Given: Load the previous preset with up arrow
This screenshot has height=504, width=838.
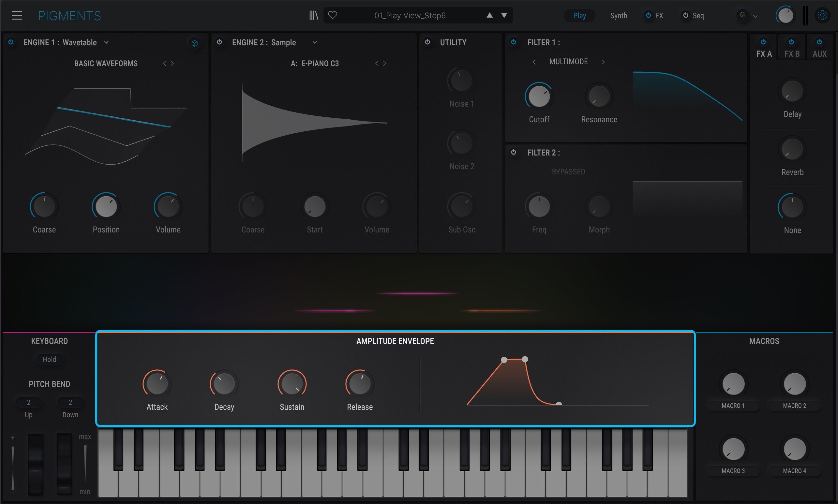Looking at the screenshot, I should [489, 15].
